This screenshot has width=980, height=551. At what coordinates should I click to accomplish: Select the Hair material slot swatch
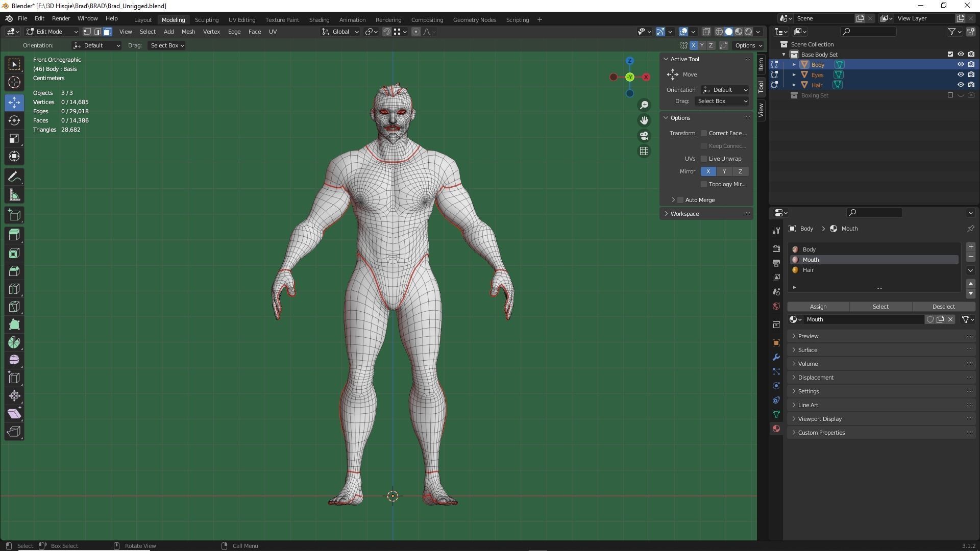coord(795,270)
